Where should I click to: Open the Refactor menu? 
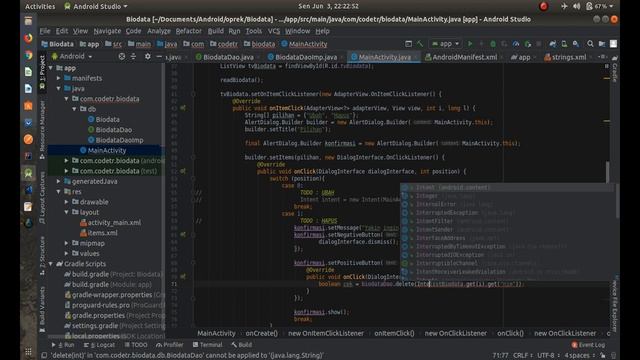click(x=189, y=31)
